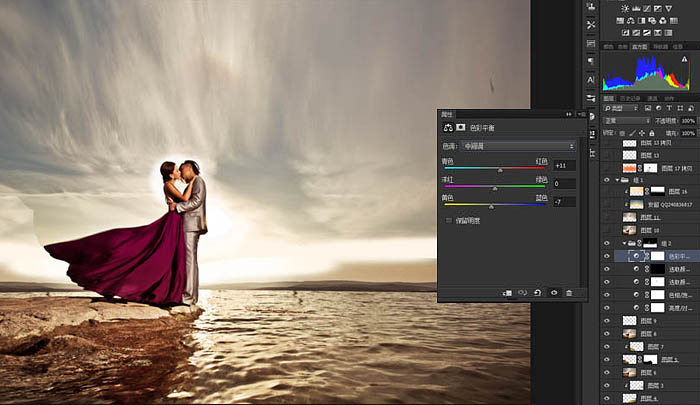Toggle visibility of black-masked selective color layer
The image size is (700, 405).
click(x=606, y=269)
